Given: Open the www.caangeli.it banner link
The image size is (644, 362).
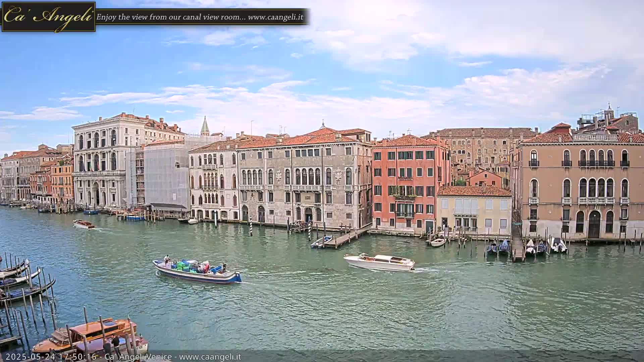Looking at the screenshot, I should tap(275, 17).
